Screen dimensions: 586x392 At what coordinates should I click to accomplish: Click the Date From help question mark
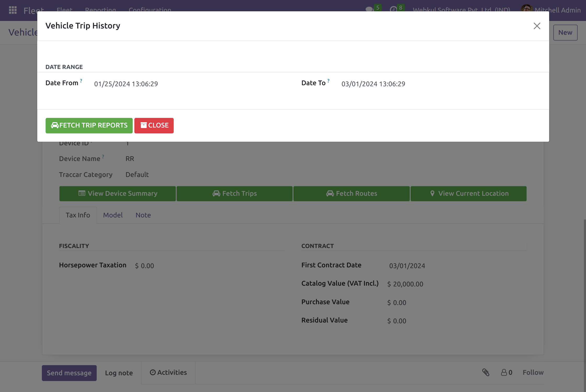[x=81, y=81]
